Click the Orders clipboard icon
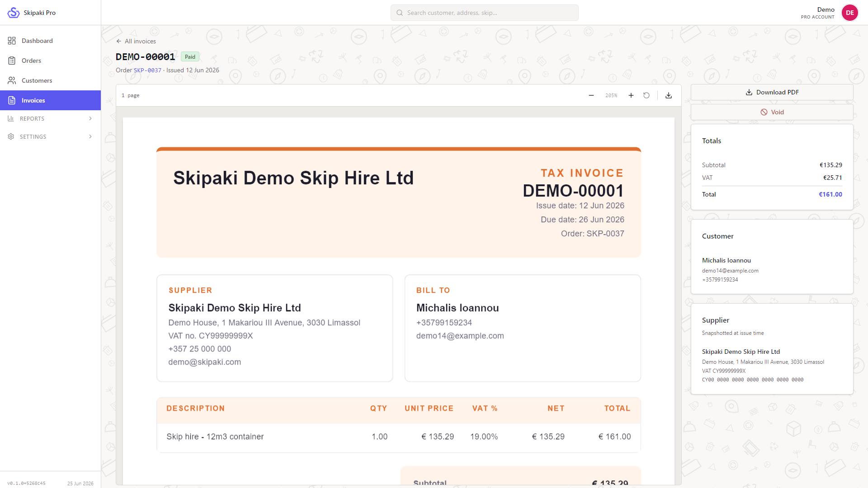The height and width of the screenshot is (488, 868). 12,61
